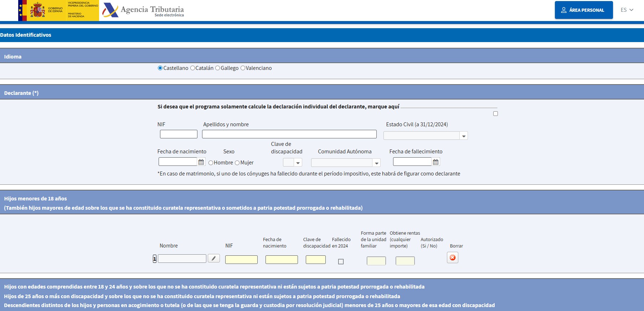644x311 pixels.
Task: Choose Mujer as the declarant's sex
Action: coord(237,163)
